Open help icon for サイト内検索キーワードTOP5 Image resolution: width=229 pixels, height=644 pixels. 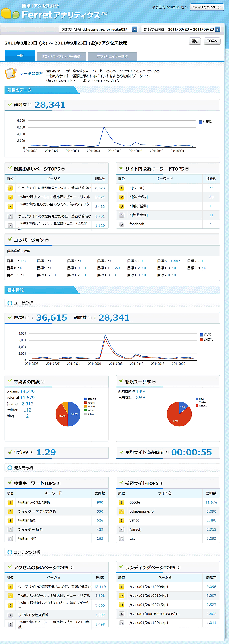187,169
